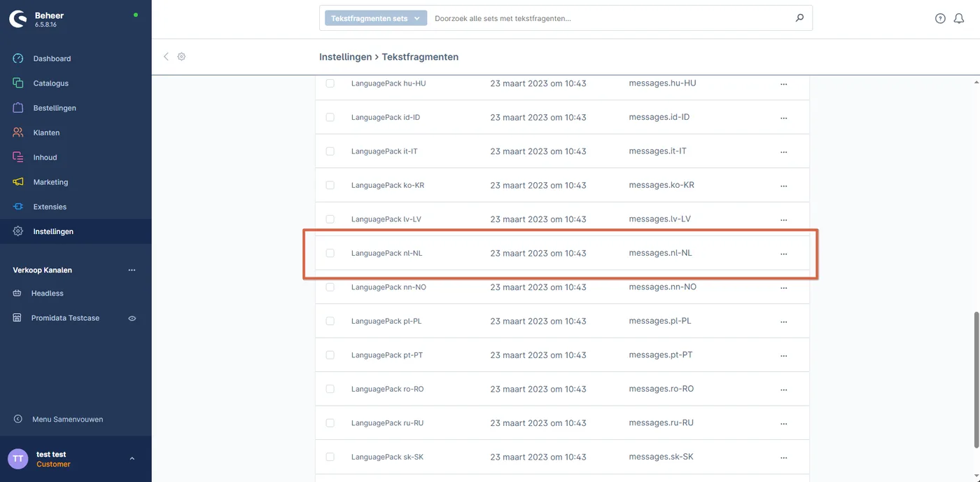Open the Verkoop Kanalen three-dot menu

point(132,270)
